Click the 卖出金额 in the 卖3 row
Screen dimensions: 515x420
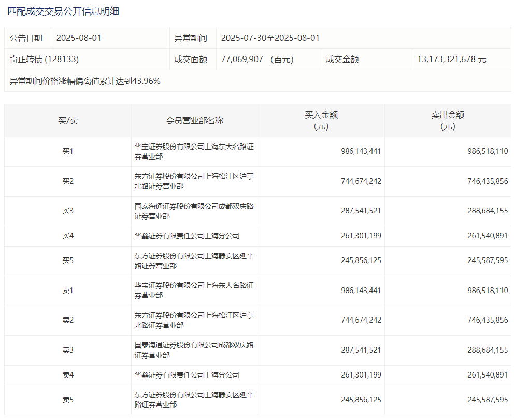(488, 350)
